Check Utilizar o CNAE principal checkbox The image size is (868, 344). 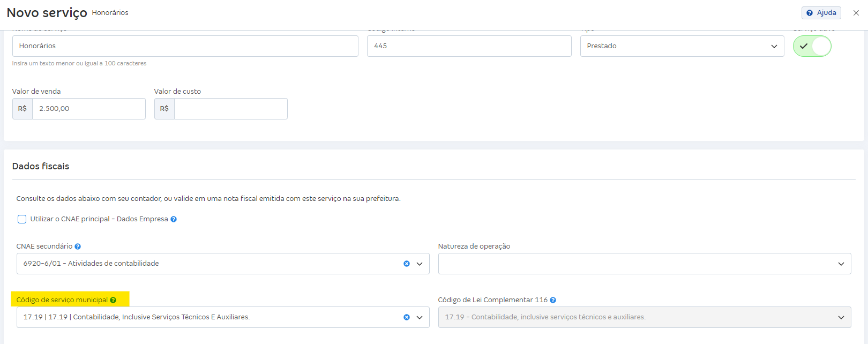point(22,219)
